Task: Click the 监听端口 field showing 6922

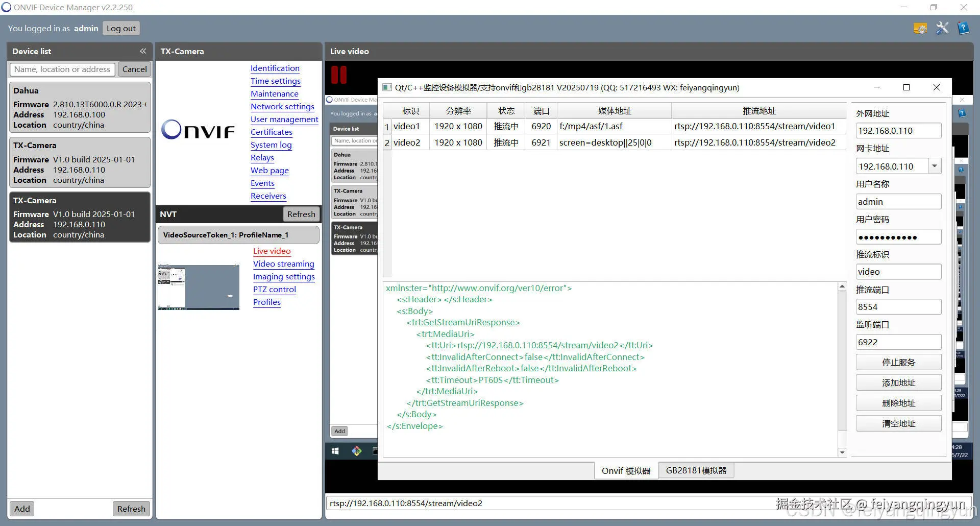Action: point(898,342)
